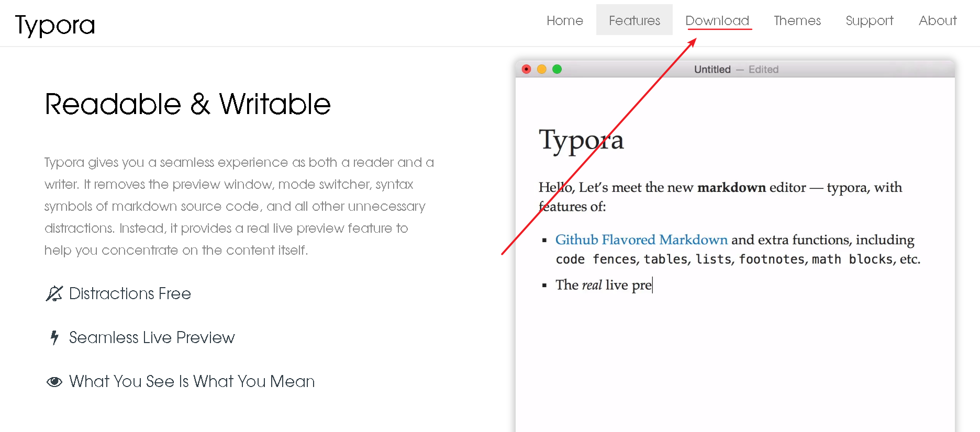Click the bold word markdown in editor
Viewport: 980px width, 432px height.
(731, 187)
